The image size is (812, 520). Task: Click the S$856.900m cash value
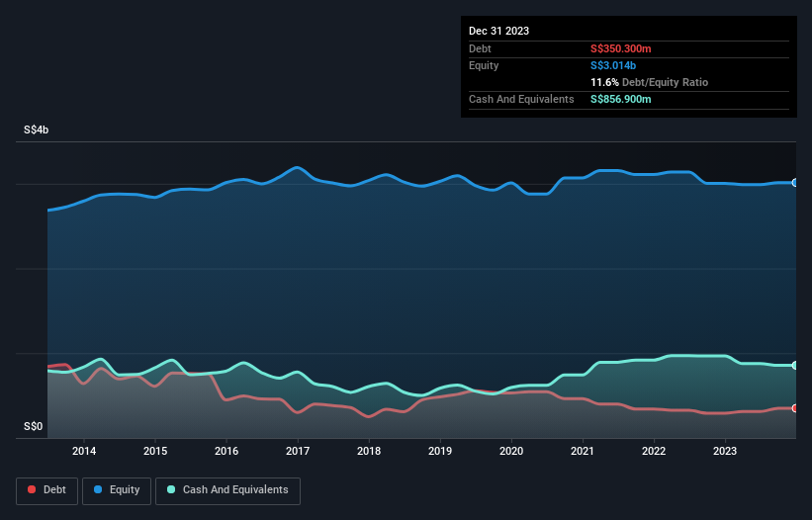(621, 99)
